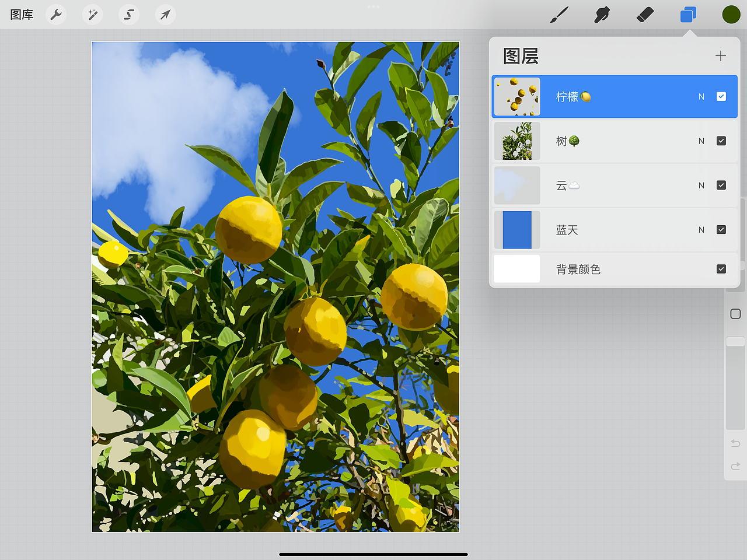747x560 pixels.
Task: Tap the 背景颜色 label
Action: (578, 269)
